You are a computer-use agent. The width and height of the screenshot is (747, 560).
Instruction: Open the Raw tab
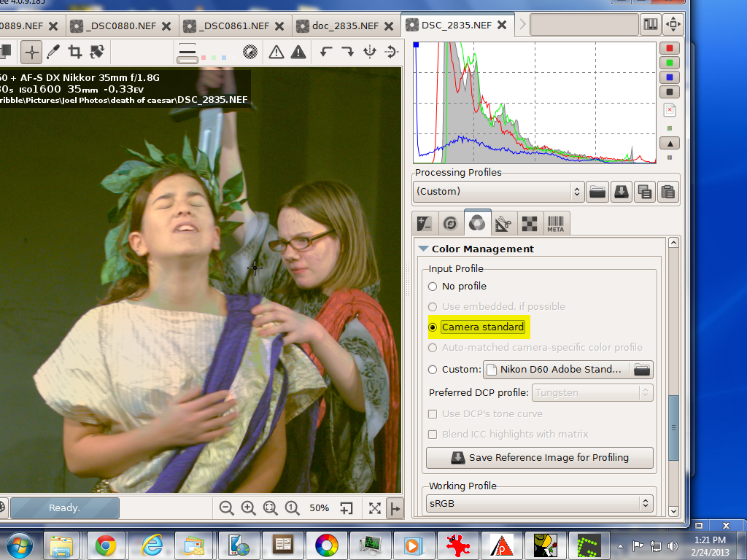[x=530, y=223]
